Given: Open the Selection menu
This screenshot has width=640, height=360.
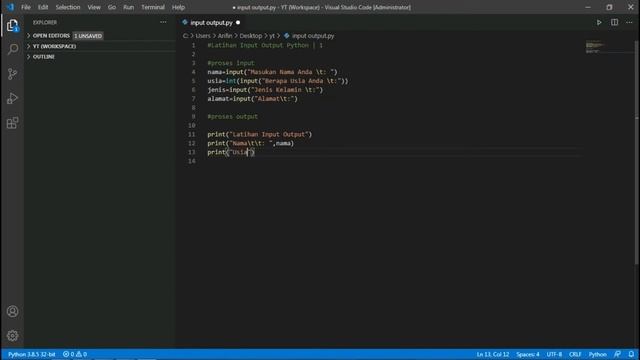Looking at the screenshot, I should coord(68,7).
